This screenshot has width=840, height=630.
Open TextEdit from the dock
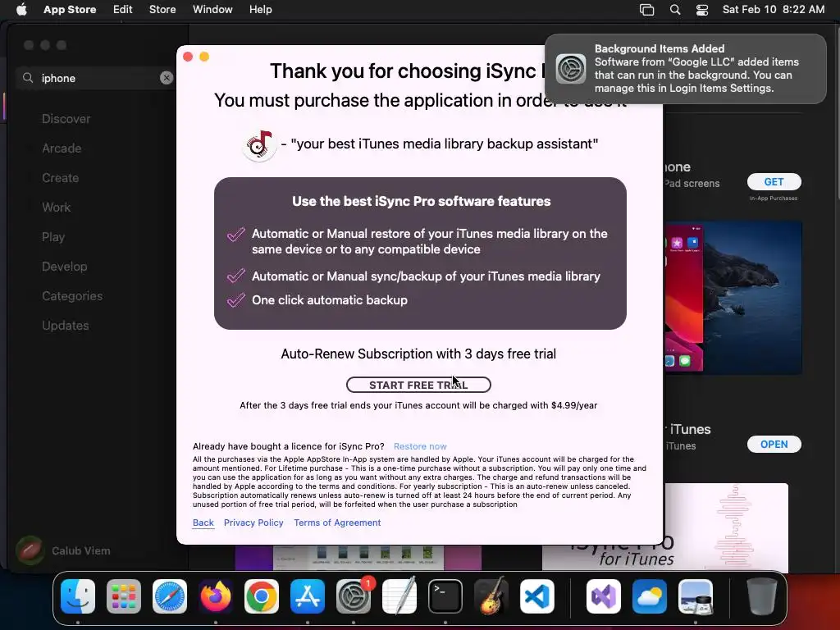pos(399,596)
